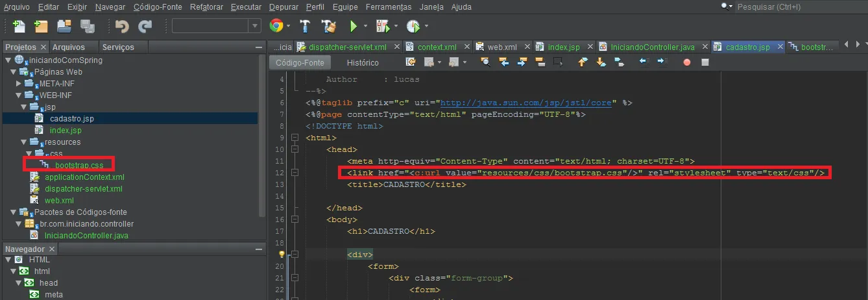
Task: Start macro recording with the red circle
Action: point(687,62)
